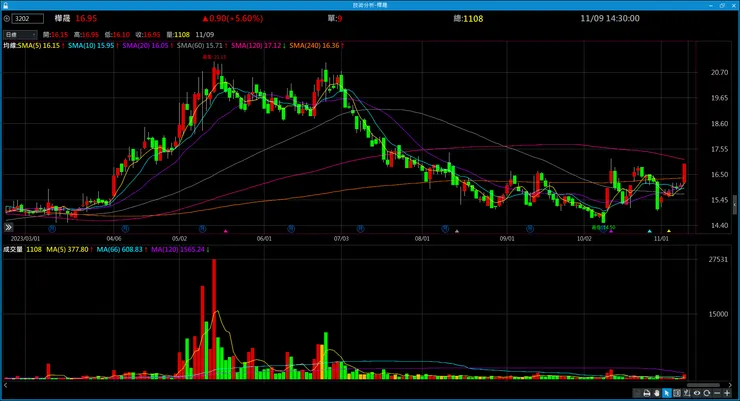The height and width of the screenshot is (401, 740).
Task: Open the chart period dropdown under the symbol box
Action: click(20, 35)
